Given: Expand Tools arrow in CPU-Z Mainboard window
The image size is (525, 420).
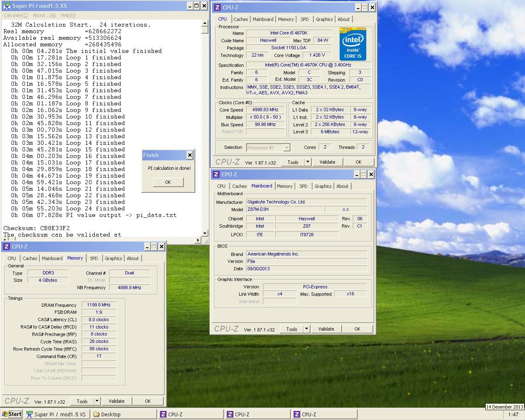Looking at the screenshot, I should (306, 329).
